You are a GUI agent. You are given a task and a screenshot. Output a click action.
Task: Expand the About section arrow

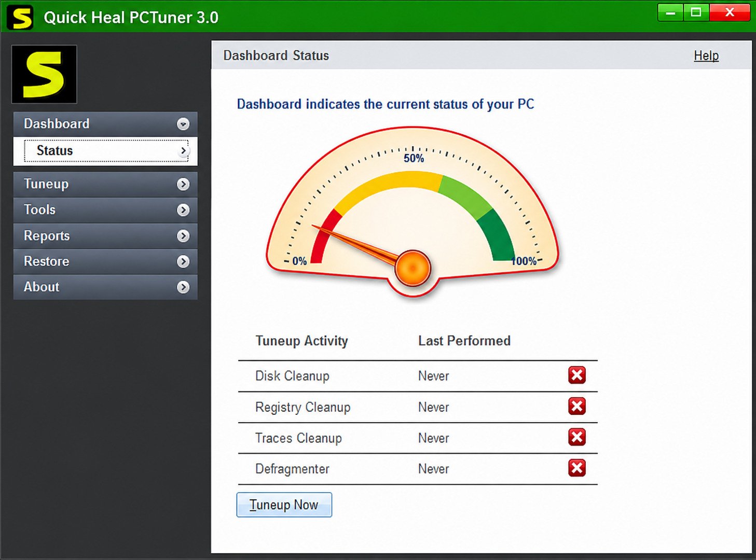(x=183, y=287)
